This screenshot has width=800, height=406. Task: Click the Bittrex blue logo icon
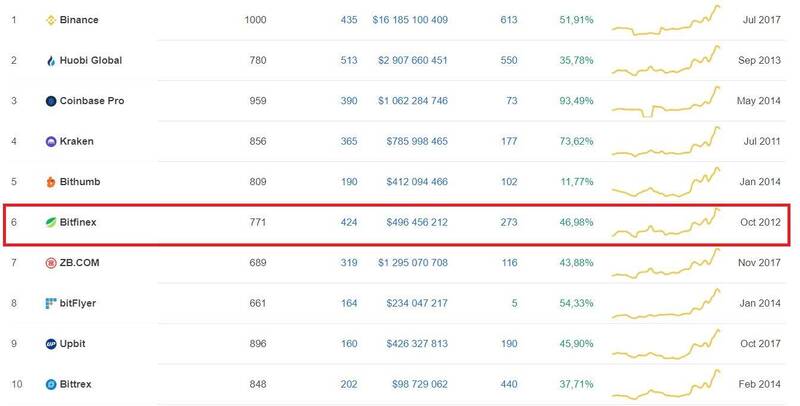(x=51, y=384)
